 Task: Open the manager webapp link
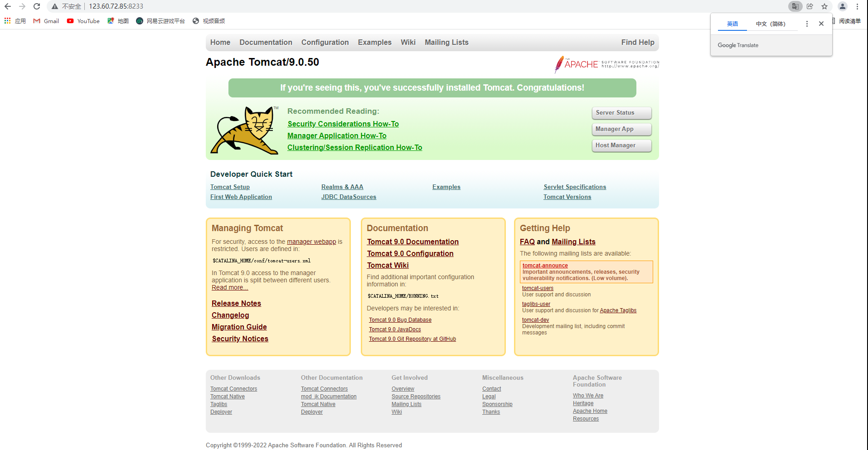click(311, 242)
